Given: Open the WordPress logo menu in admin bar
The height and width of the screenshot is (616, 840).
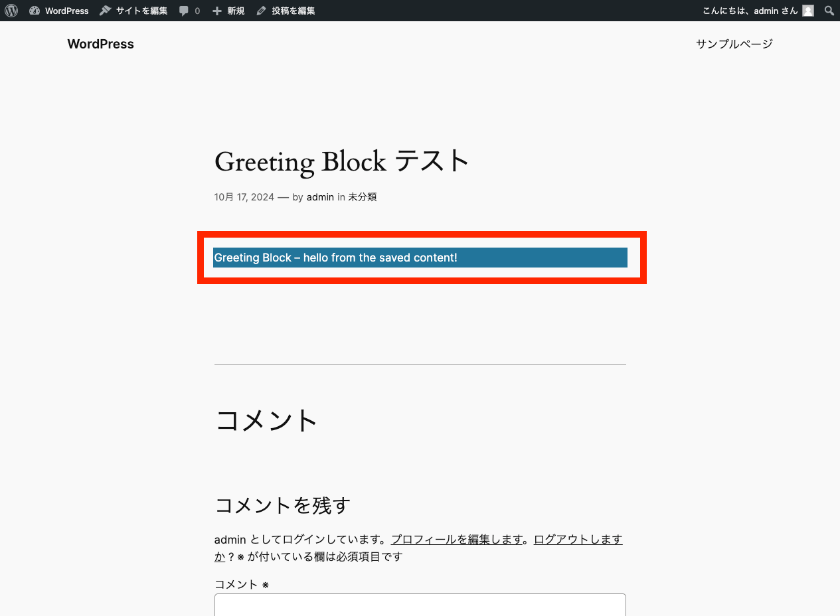Looking at the screenshot, I should tap(11, 11).
